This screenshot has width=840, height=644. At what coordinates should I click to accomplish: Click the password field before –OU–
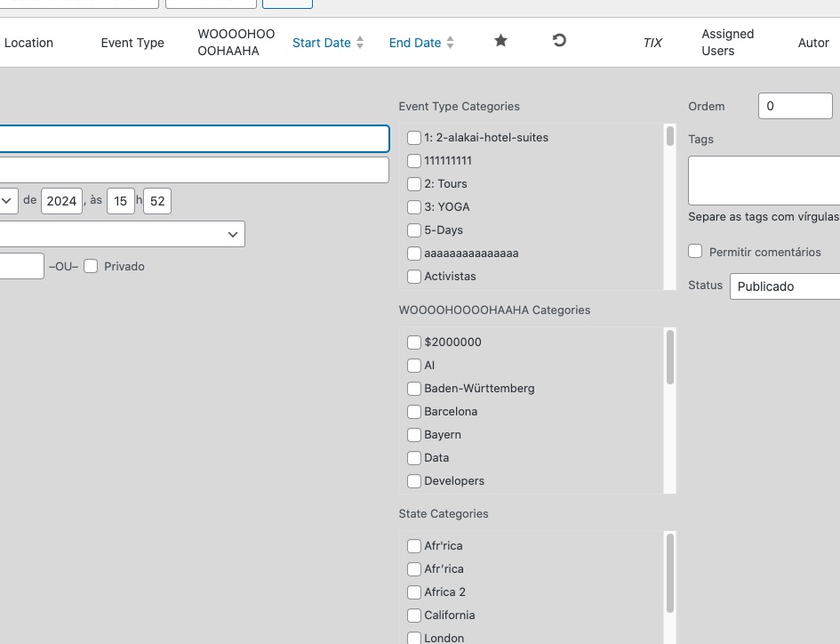21,266
